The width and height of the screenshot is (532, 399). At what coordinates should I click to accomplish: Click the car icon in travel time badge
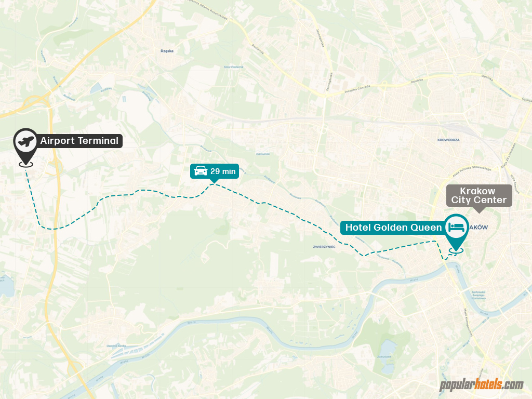[201, 171]
